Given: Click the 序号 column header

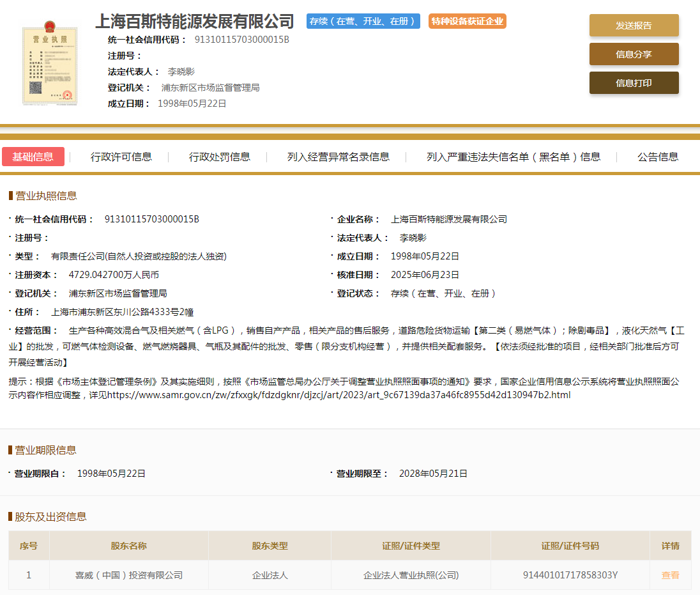Looking at the screenshot, I should tap(29, 546).
